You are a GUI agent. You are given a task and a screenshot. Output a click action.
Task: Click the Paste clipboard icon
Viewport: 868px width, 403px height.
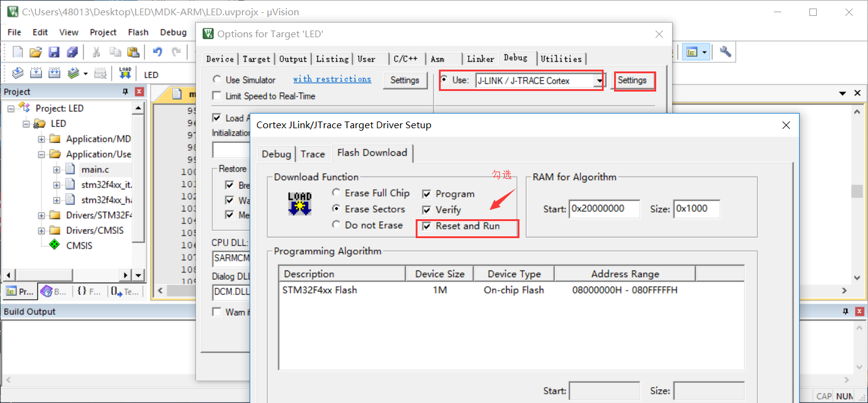coord(132,53)
